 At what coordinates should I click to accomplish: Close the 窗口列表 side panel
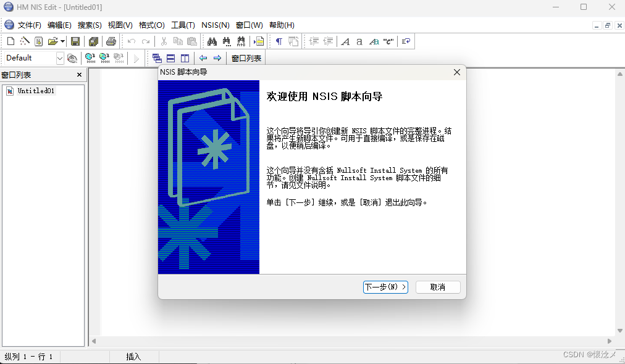[x=79, y=75]
